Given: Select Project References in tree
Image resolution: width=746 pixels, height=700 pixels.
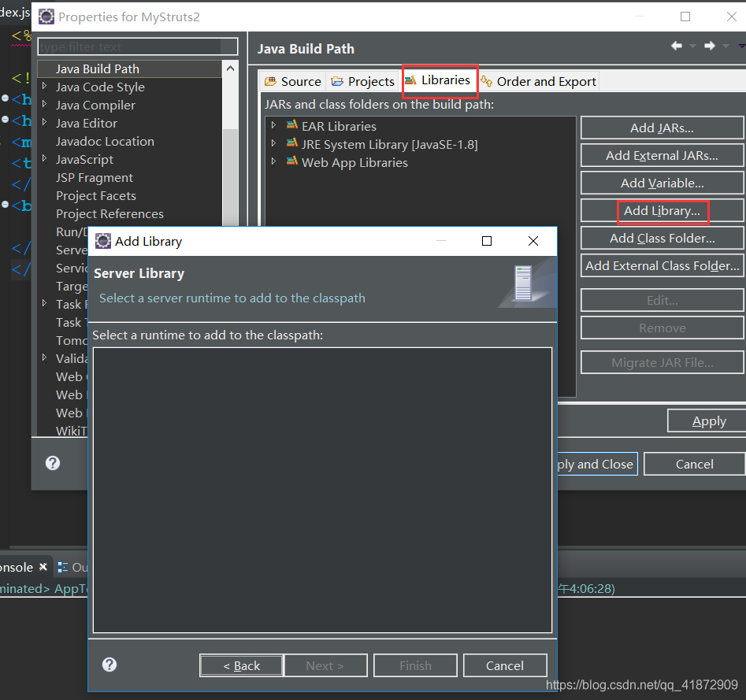Looking at the screenshot, I should coord(109,213).
